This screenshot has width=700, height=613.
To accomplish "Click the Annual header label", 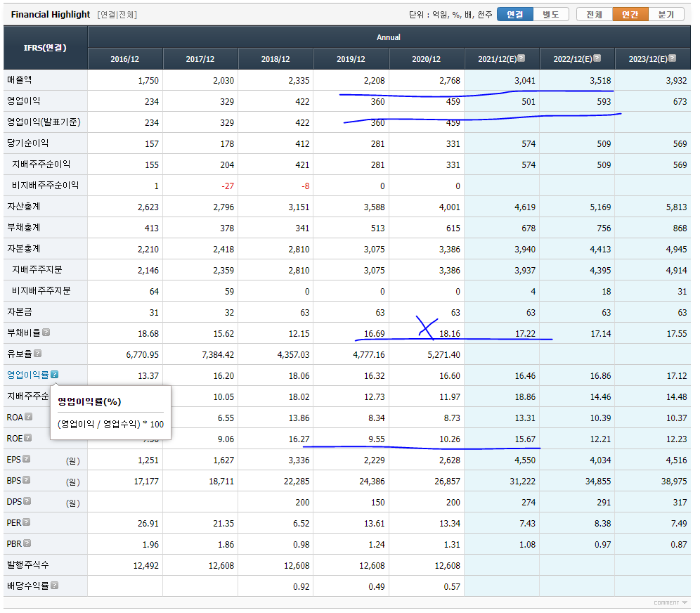I will 389,37.
